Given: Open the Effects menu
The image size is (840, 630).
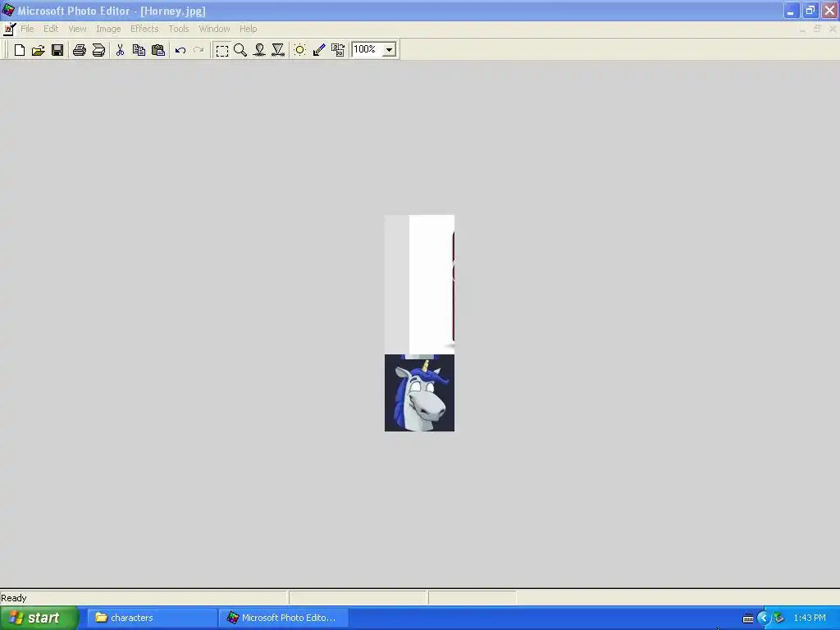Looking at the screenshot, I should tap(144, 29).
